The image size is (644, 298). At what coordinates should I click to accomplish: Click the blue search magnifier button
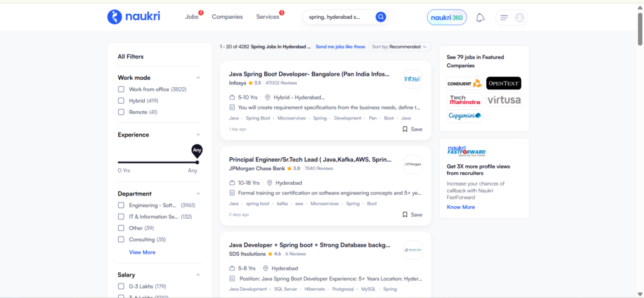tap(380, 17)
